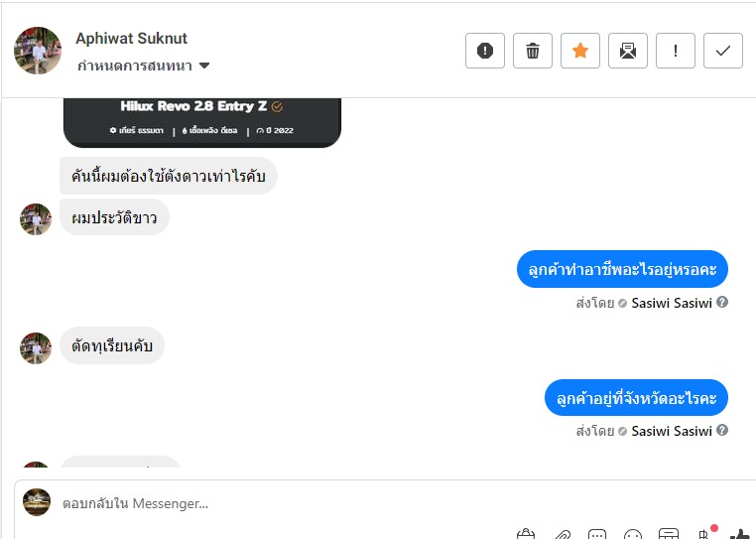
Task: Show help for the second Sasiwi message
Action: (x=722, y=431)
